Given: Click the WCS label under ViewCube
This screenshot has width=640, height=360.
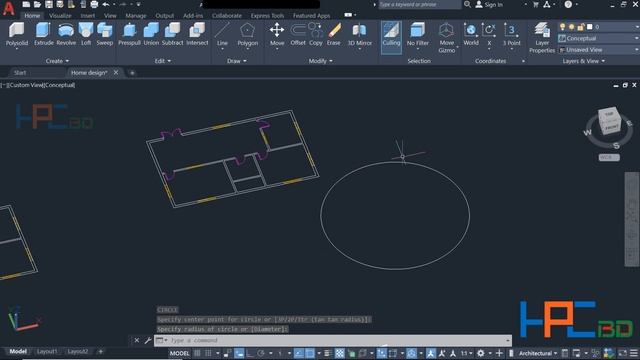Looking at the screenshot, I should [x=609, y=157].
